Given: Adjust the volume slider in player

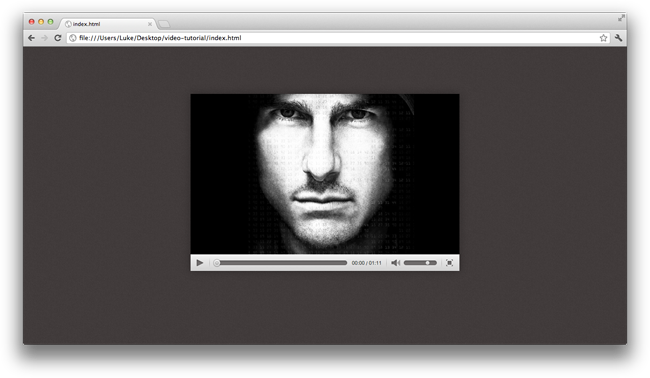Looking at the screenshot, I should 420,263.
